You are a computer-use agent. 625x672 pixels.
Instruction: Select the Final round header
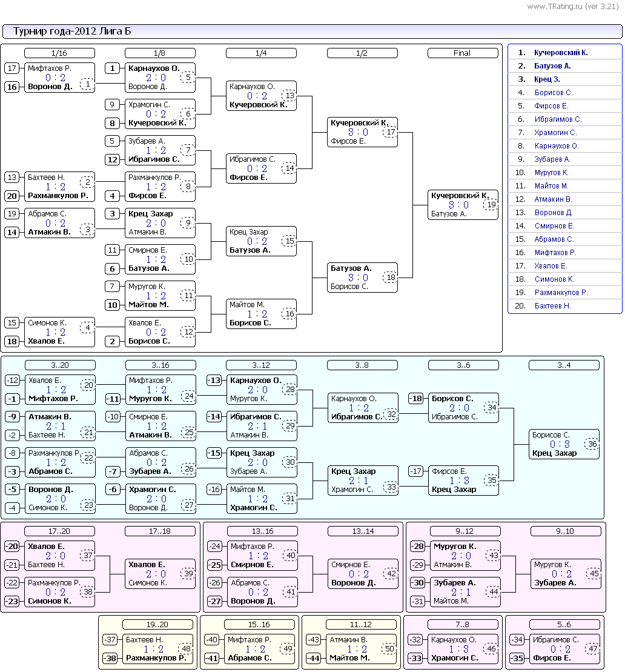pyautogui.click(x=463, y=53)
